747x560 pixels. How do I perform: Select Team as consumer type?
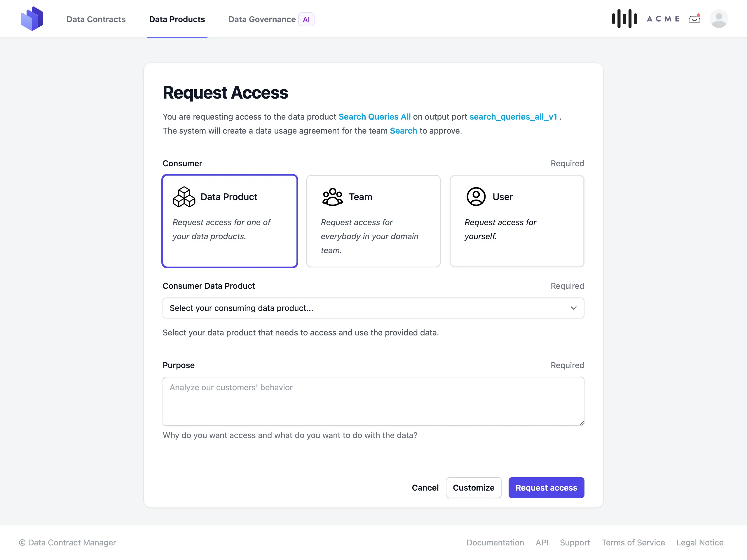(373, 221)
